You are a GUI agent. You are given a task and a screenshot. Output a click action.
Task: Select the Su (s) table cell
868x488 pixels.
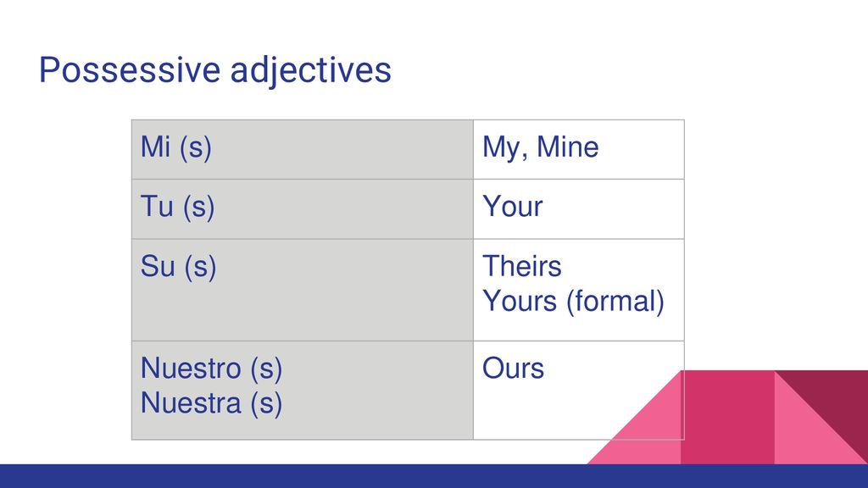[303, 290]
